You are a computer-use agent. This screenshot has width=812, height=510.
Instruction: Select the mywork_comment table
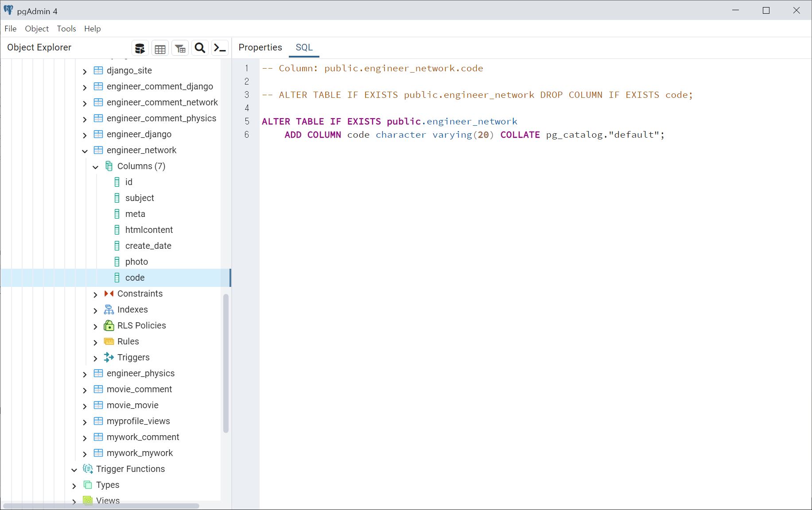143,437
